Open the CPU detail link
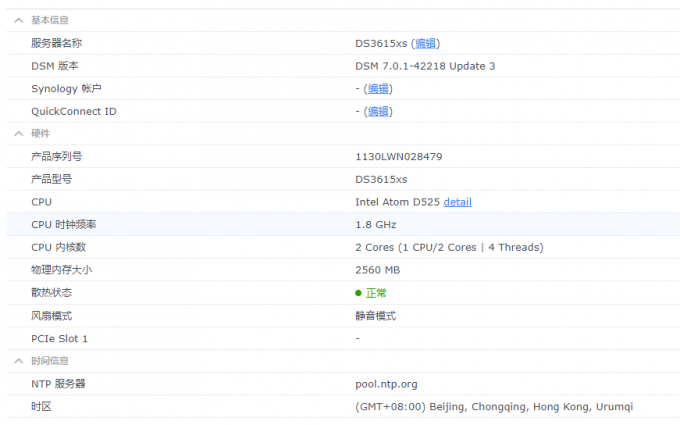The width and height of the screenshot is (680, 425). (x=458, y=202)
